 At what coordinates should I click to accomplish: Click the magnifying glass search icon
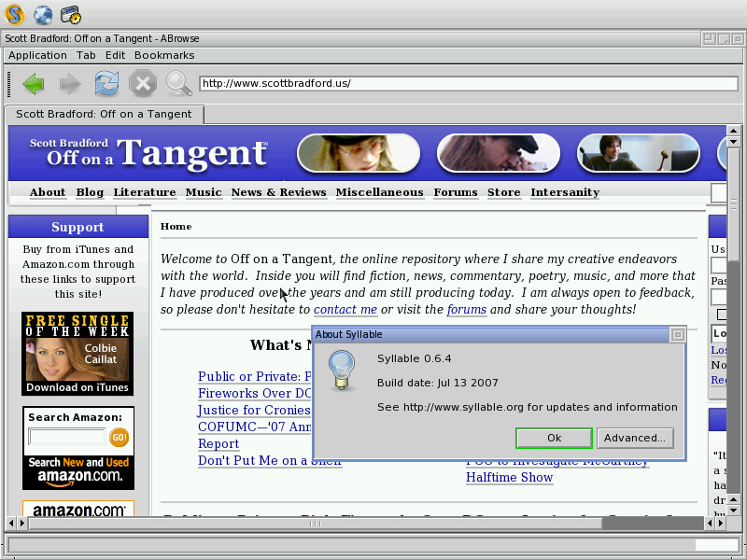click(x=178, y=84)
